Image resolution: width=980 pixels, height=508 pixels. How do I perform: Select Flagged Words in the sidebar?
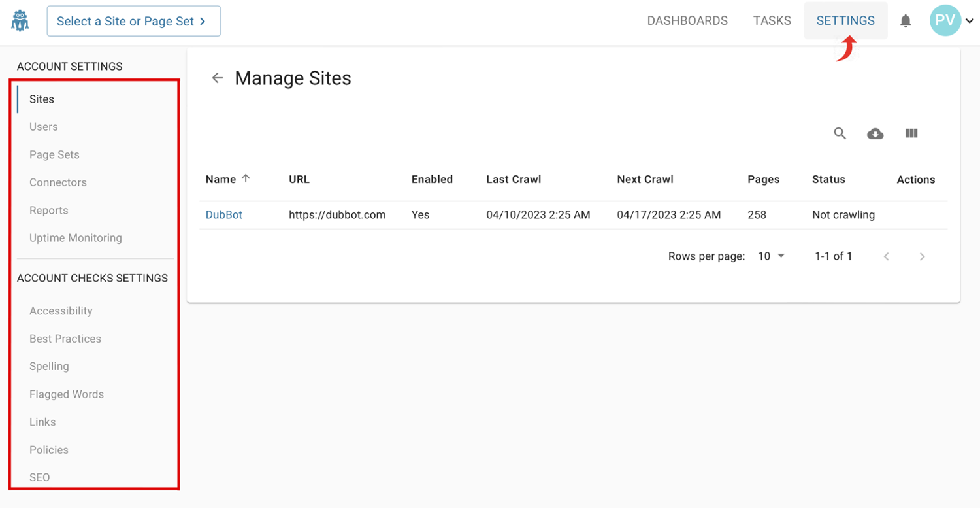click(67, 394)
